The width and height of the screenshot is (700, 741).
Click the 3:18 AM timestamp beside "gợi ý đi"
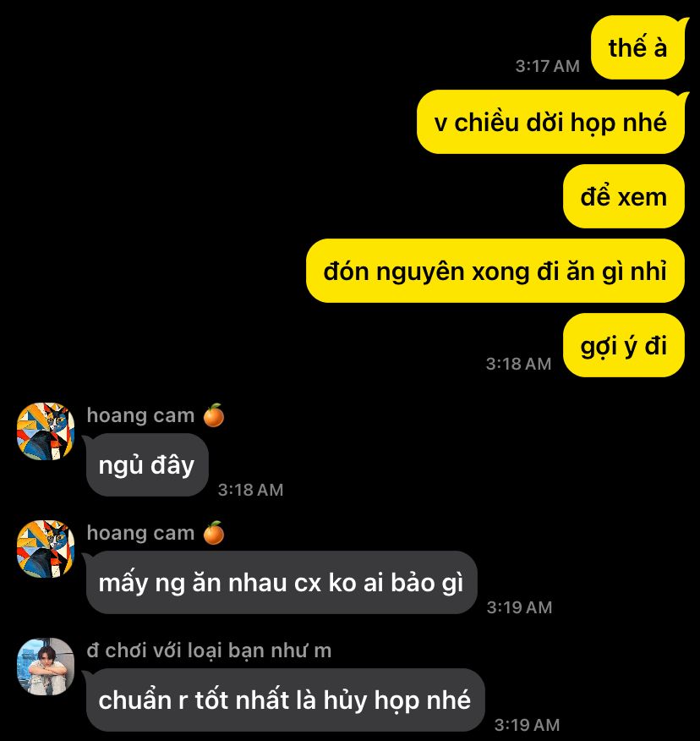[x=518, y=364]
